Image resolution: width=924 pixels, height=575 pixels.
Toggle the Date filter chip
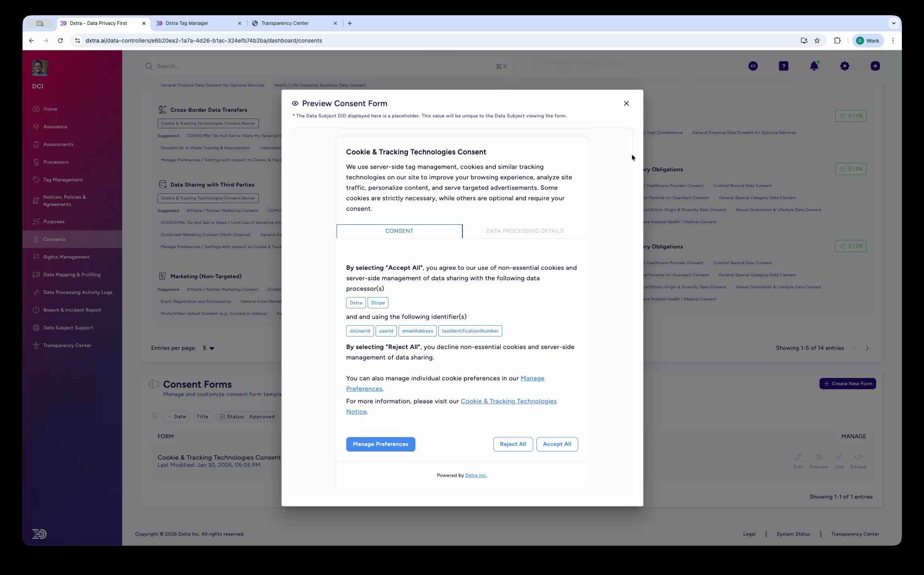(177, 416)
